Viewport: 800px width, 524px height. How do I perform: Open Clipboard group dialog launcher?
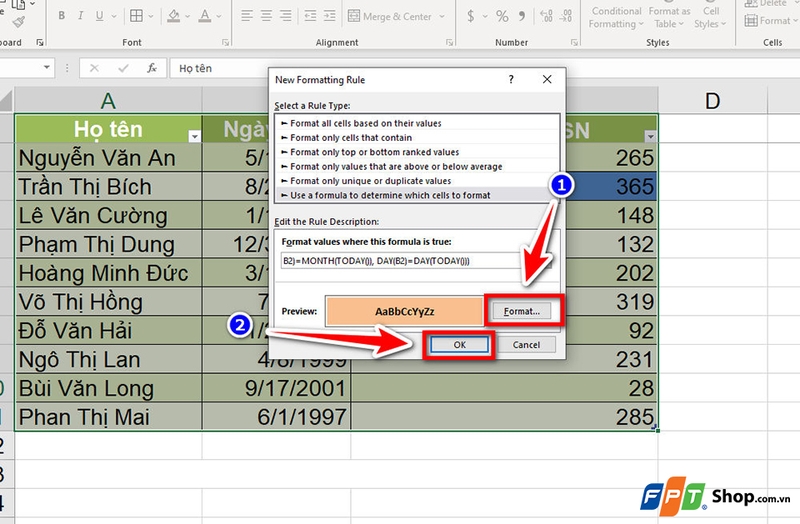coord(40,43)
